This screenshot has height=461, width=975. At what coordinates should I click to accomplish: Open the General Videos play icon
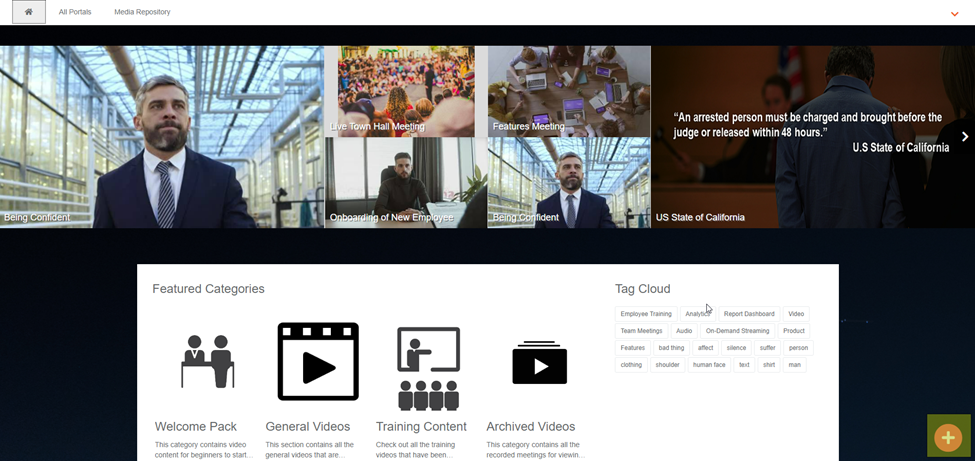[317, 361]
